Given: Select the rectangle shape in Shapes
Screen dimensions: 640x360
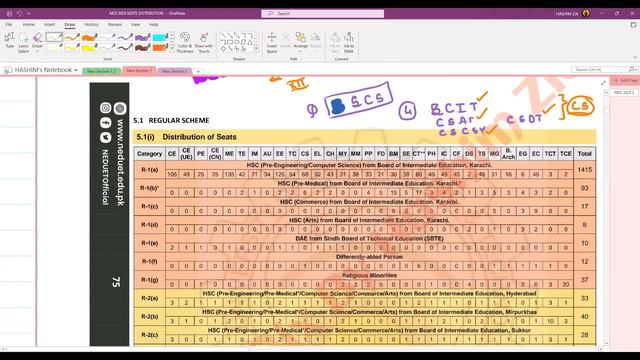Looking at the screenshot, I should pyautogui.click(x=230, y=42).
